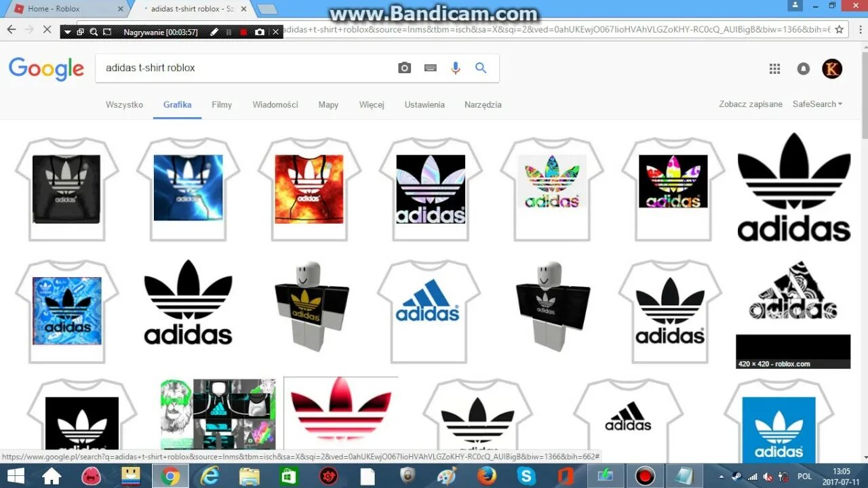Open Ustawienia settings menu
The width and height of the screenshot is (868, 488).
coord(425,104)
